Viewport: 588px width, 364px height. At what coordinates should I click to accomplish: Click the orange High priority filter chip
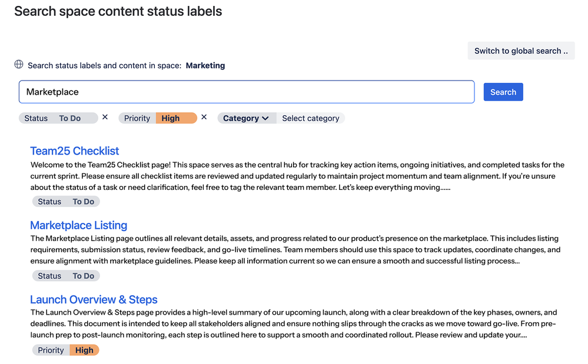[x=175, y=118]
